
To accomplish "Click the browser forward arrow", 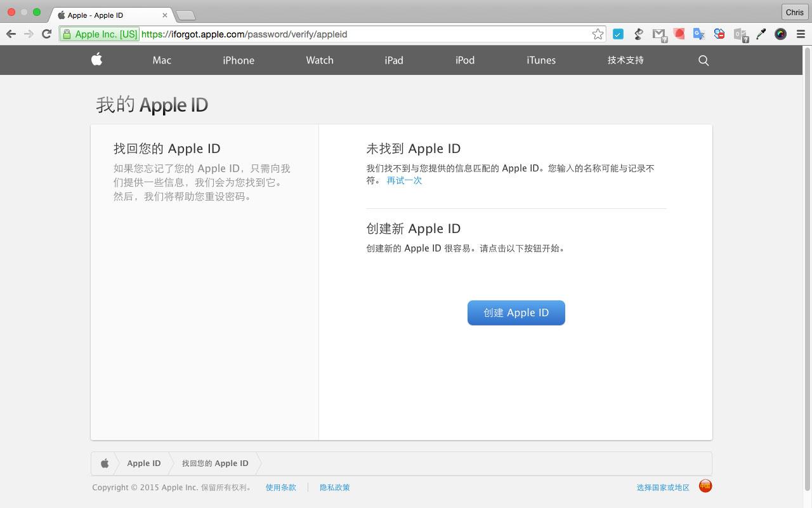I will click(x=29, y=34).
